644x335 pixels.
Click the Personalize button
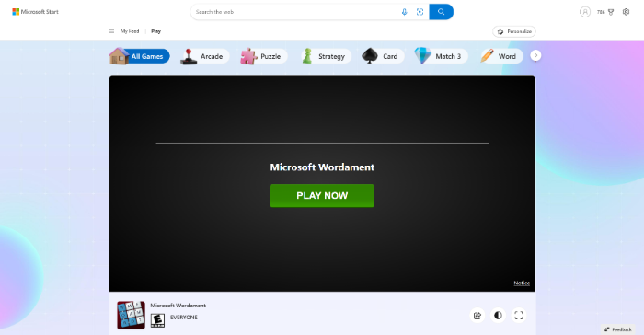pyautogui.click(x=514, y=31)
